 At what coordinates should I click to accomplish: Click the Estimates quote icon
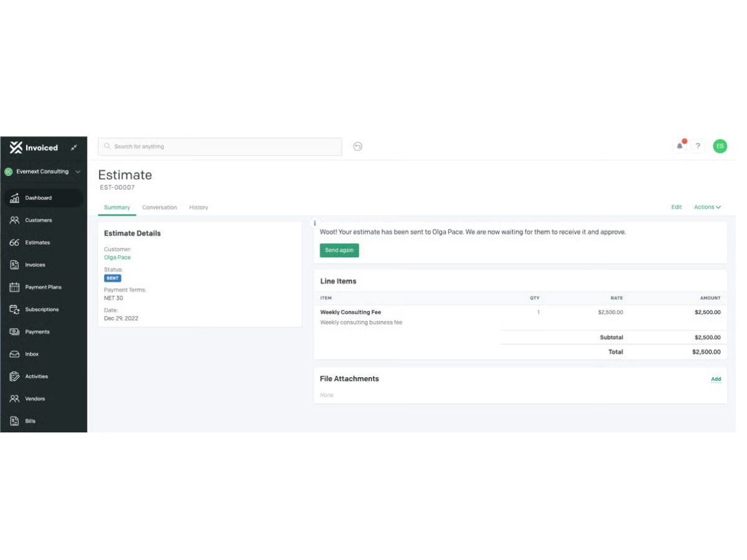(x=14, y=243)
